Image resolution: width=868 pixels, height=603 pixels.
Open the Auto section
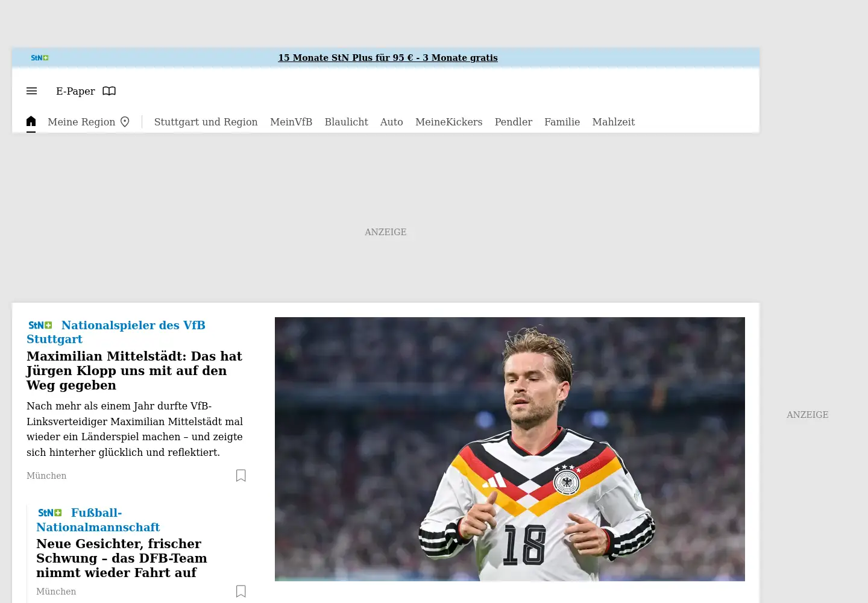[x=391, y=122]
